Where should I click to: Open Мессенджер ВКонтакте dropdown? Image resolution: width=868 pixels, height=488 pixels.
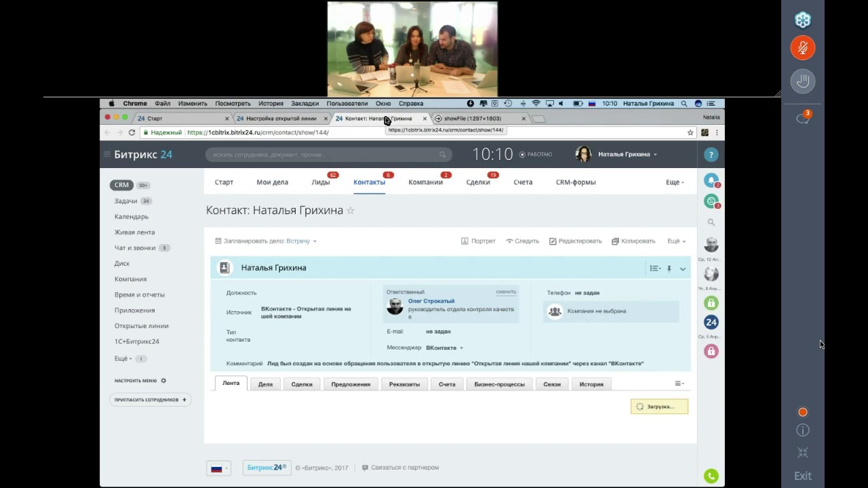[444, 348]
